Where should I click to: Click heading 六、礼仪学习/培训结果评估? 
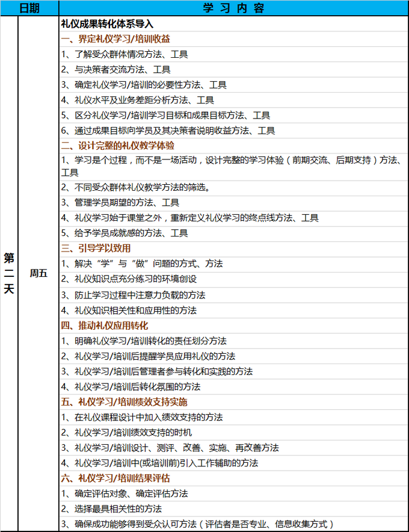[x=115, y=478]
